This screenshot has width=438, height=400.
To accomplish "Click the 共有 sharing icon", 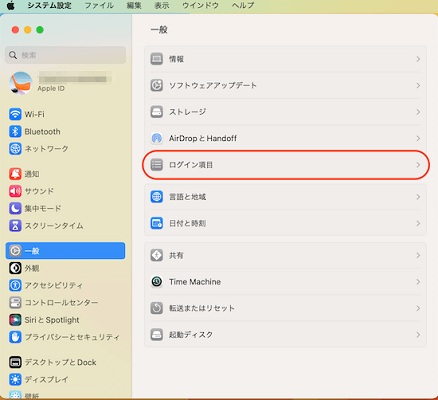I will click(157, 255).
